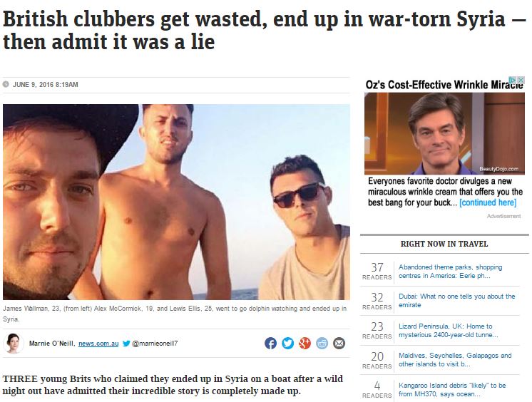
Task: Visit @marnieoneill7 Twitter handle
Action: click(155, 344)
